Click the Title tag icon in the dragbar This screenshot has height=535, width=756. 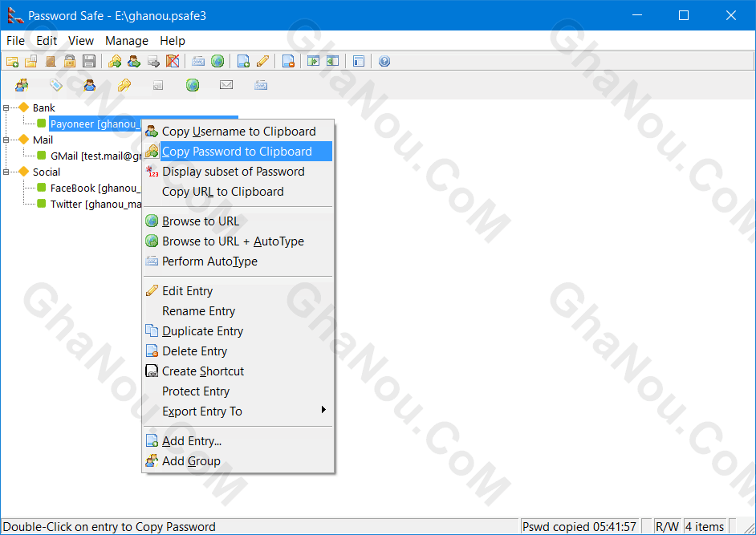click(56, 85)
